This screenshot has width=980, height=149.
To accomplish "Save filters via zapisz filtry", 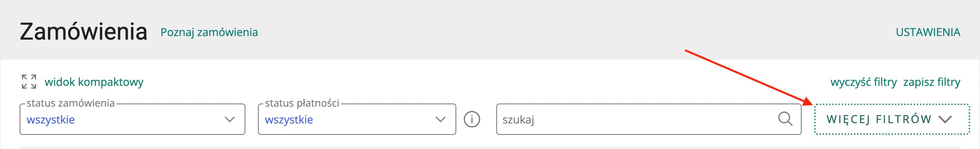I will click(932, 82).
